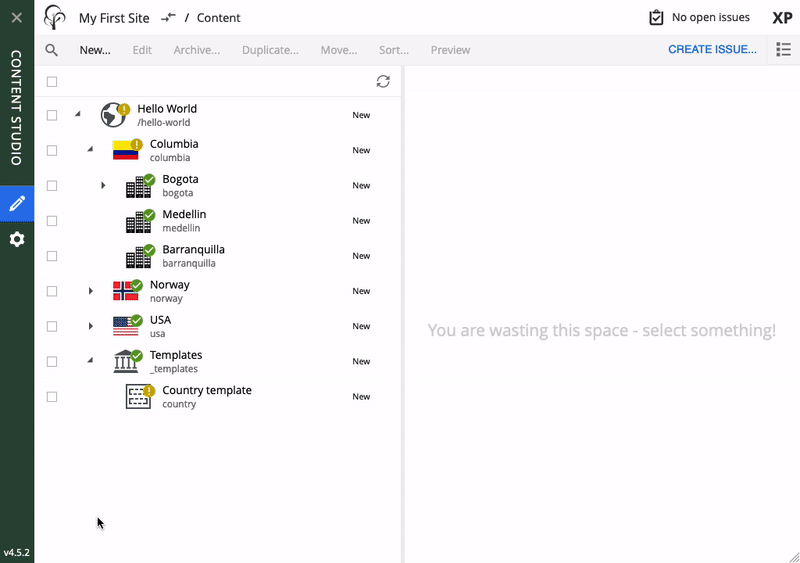Toggle the select-all checkbox
This screenshot has height=563, width=800.
pos(52,82)
